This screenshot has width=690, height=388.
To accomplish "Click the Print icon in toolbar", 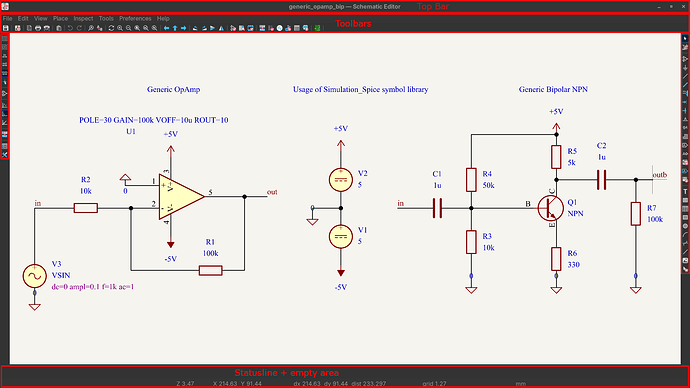I will point(38,28).
